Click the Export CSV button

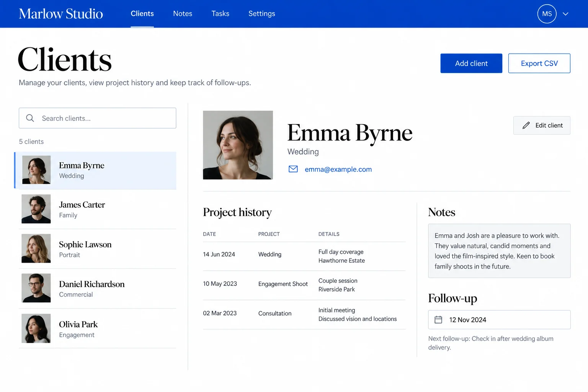click(x=539, y=63)
